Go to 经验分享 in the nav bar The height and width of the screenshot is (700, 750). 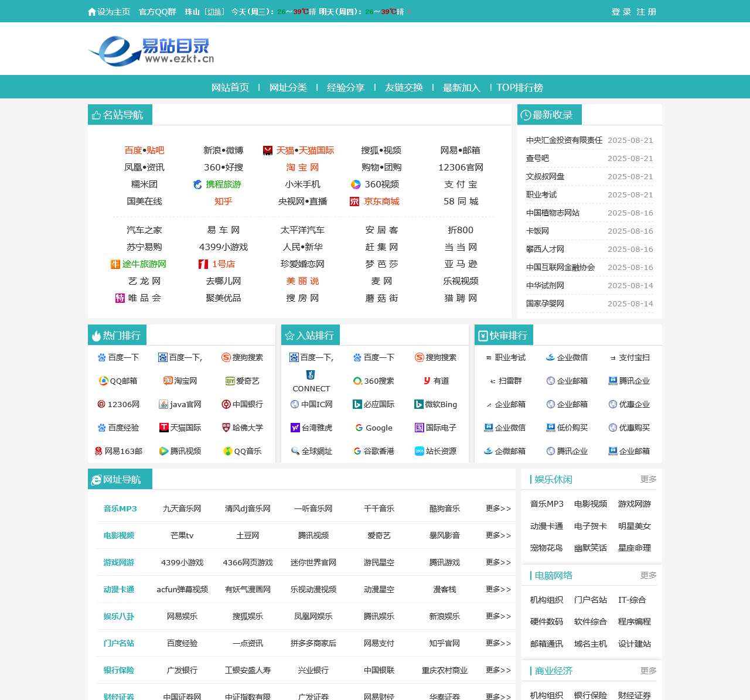coord(346,87)
